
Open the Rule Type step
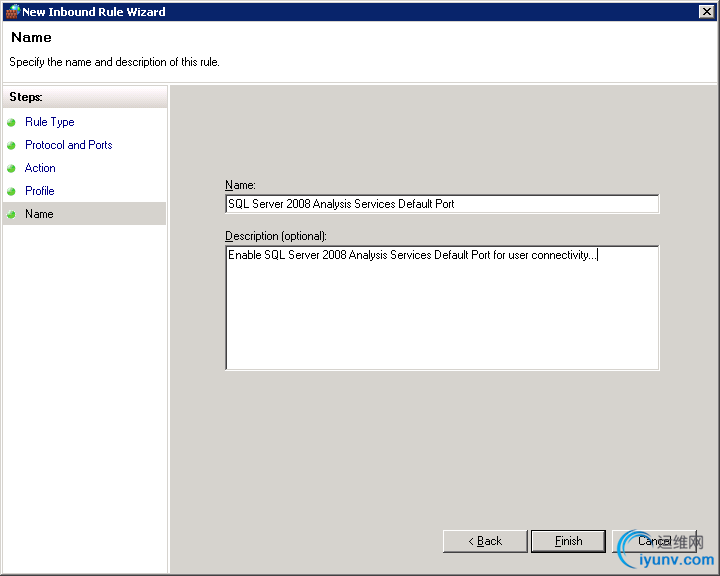pyautogui.click(x=50, y=122)
